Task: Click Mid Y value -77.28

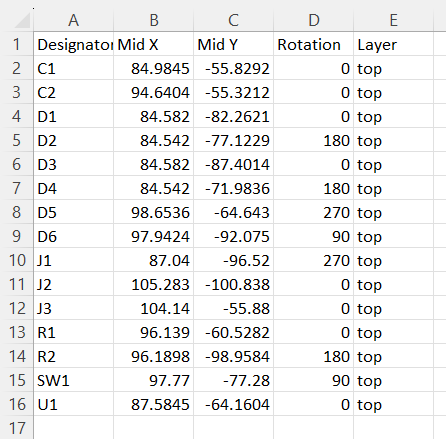Action: (x=234, y=380)
